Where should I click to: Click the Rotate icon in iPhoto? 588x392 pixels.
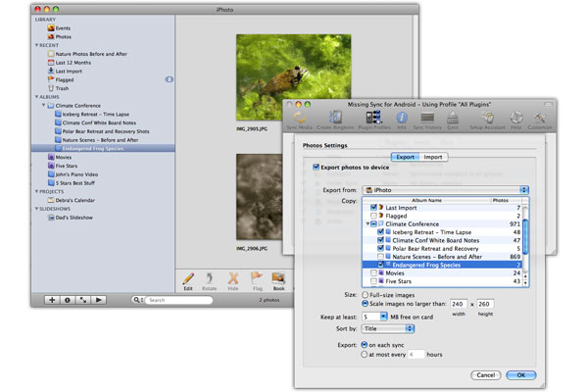[x=210, y=279]
